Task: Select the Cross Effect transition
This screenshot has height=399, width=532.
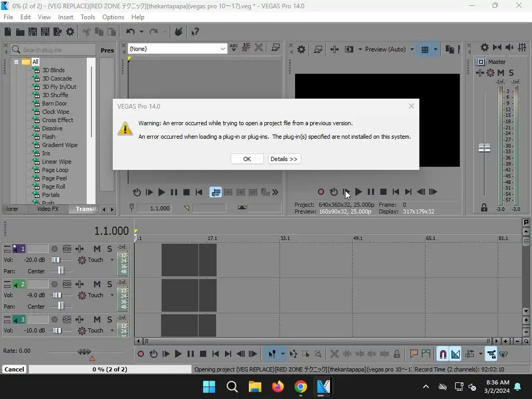Action: 57,120
